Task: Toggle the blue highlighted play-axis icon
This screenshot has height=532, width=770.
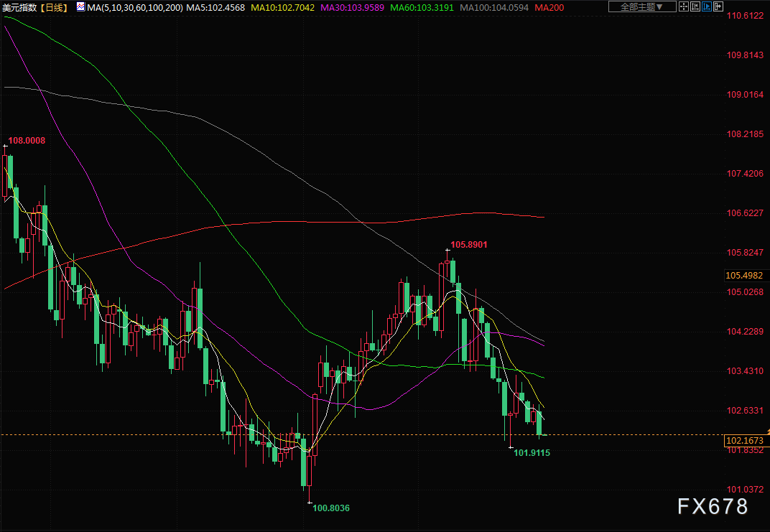Action: click(x=707, y=6)
